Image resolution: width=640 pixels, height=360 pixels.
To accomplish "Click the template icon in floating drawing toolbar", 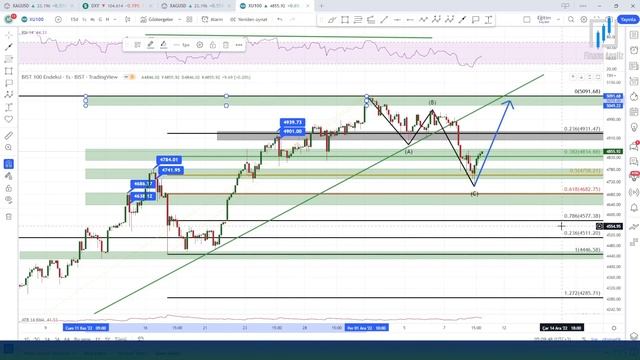I will [x=138, y=45].
